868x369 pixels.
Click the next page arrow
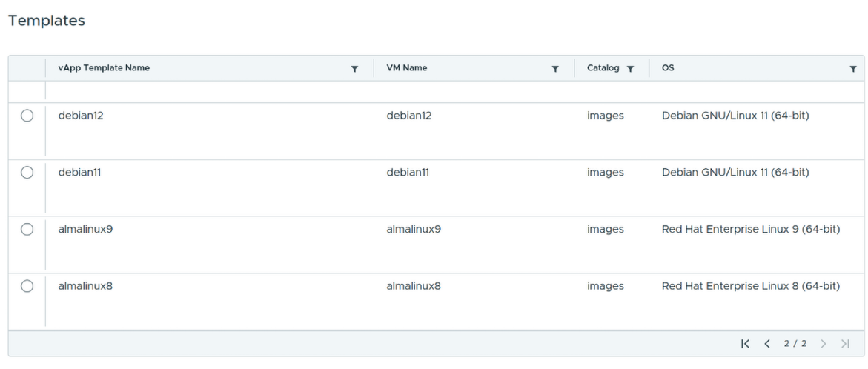click(x=824, y=344)
